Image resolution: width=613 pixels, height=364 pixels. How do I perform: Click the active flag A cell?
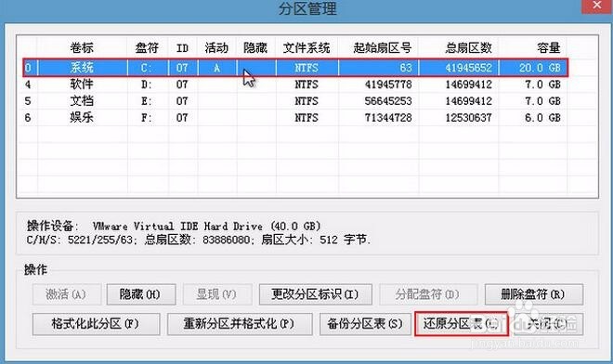click(217, 68)
